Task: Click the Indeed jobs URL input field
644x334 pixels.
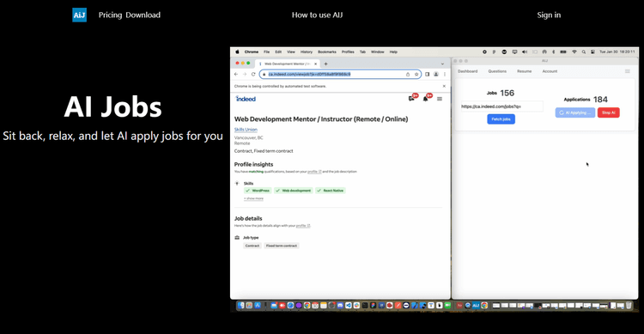Action: click(x=502, y=106)
